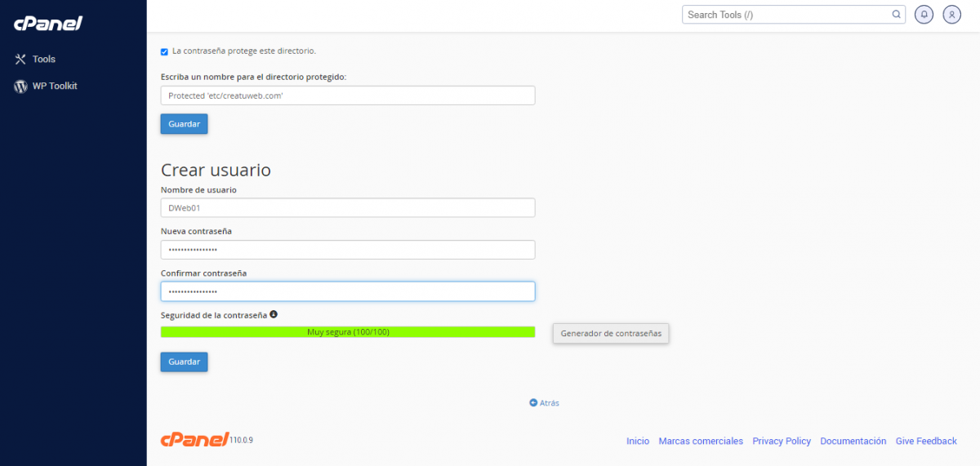Click Guardar under protected directory name
The width and height of the screenshot is (980, 466).
click(184, 124)
